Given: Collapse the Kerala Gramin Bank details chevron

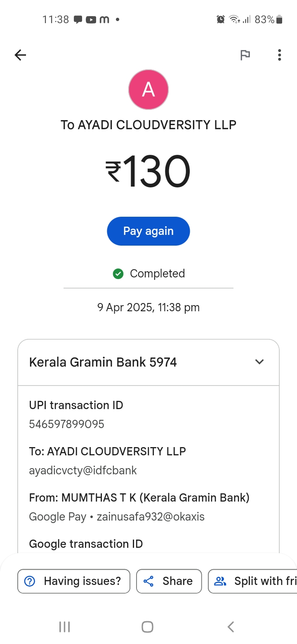Looking at the screenshot, I should [x=259, y=362].
